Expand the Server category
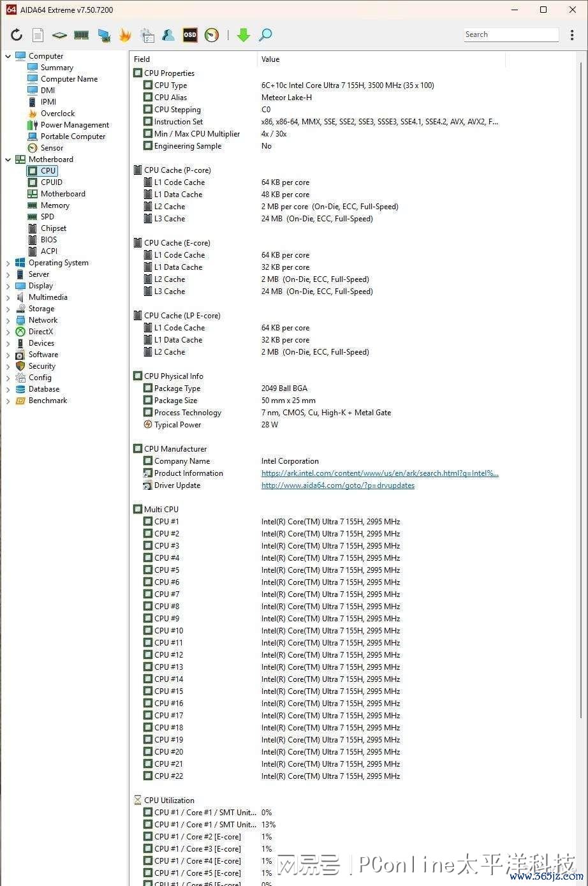The width and height of the screenshot is (588, 886). pos(8,274)
